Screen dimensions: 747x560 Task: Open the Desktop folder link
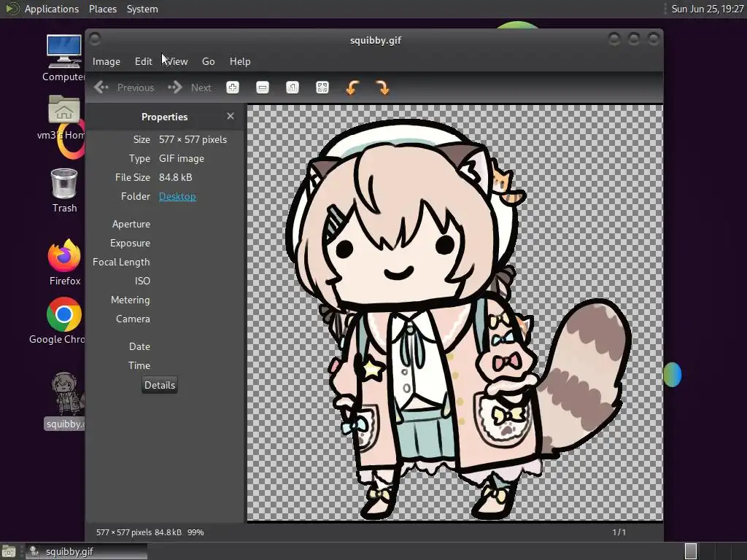tap(177, 196)
